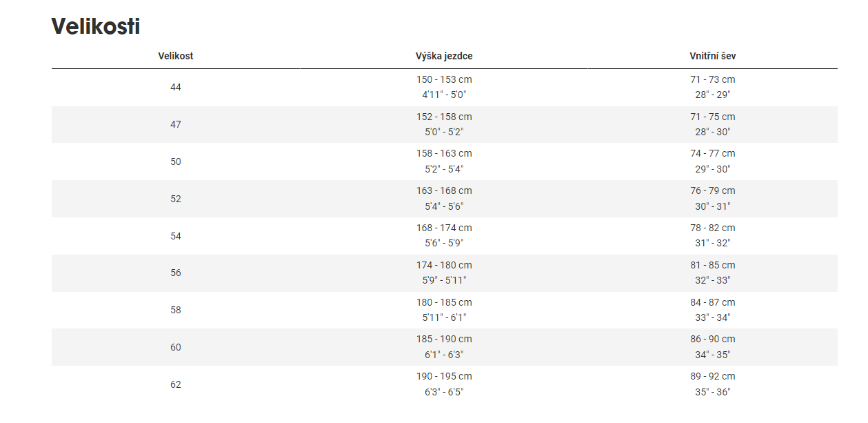Click the Velikosti heading
Image resolution: width=868 pixels, height=423 pixels.
tap(96, 27)
